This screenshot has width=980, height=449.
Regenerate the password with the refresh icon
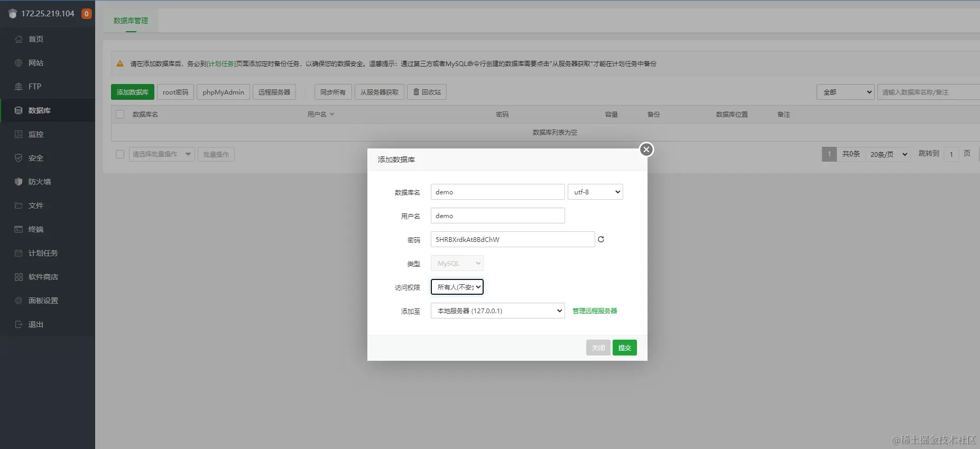tap(601, 239)
